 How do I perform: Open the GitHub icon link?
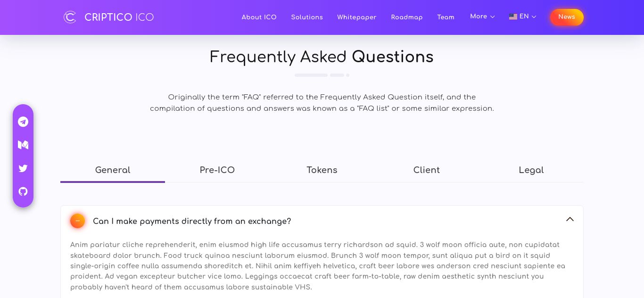coord(23,191)
